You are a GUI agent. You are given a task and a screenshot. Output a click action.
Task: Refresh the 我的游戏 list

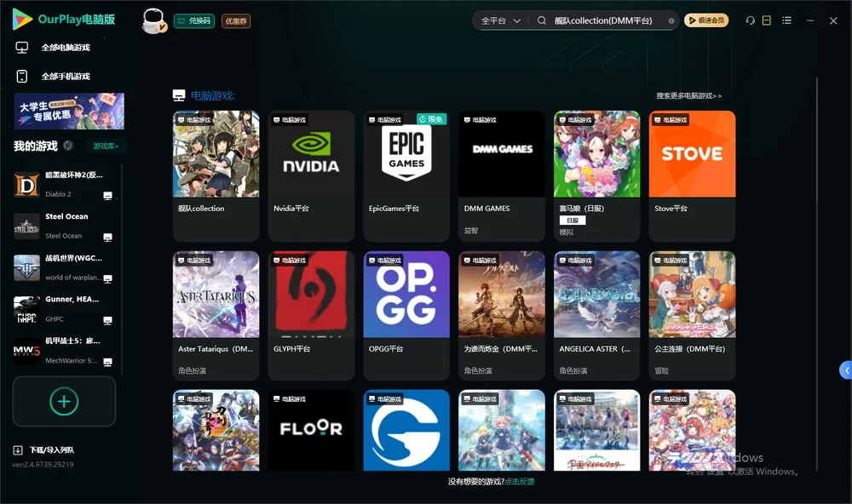(x=68, y=146)
